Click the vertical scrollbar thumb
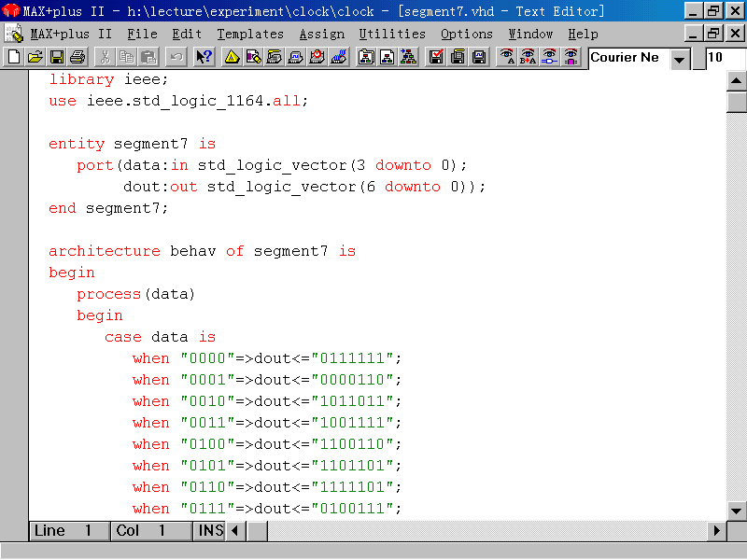Viewport: 747px width, 560px height. pyautogui.click(x=736, y=102)
